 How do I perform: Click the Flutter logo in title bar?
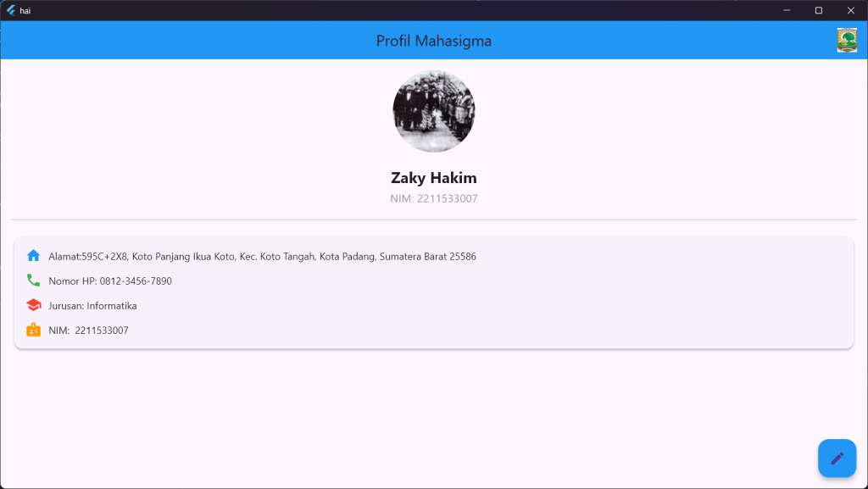point(11,10)
